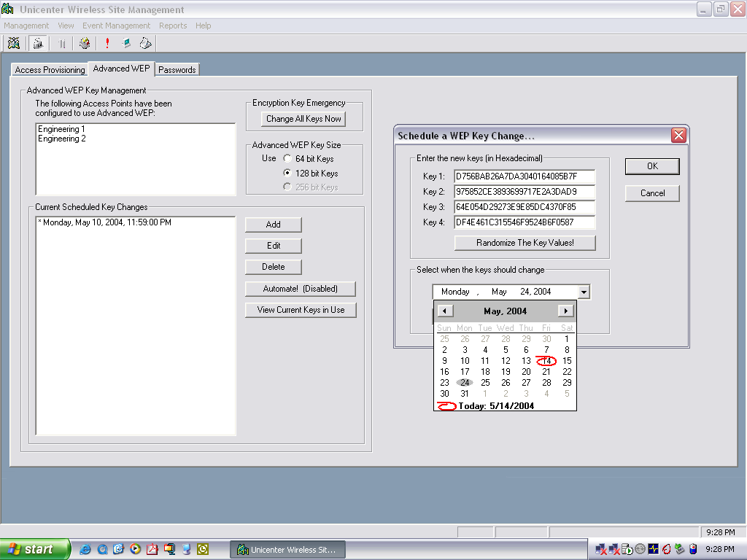Screen dimensions: 747x560
Task: Switch to the Access Provisioning tab
Action: click(x=50, y=69)
